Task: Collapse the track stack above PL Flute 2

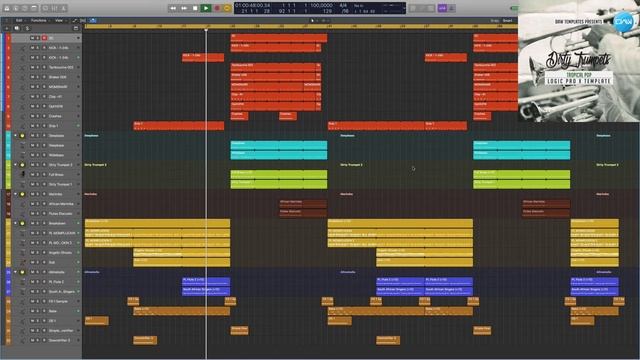Action: (x=16, y=272)
